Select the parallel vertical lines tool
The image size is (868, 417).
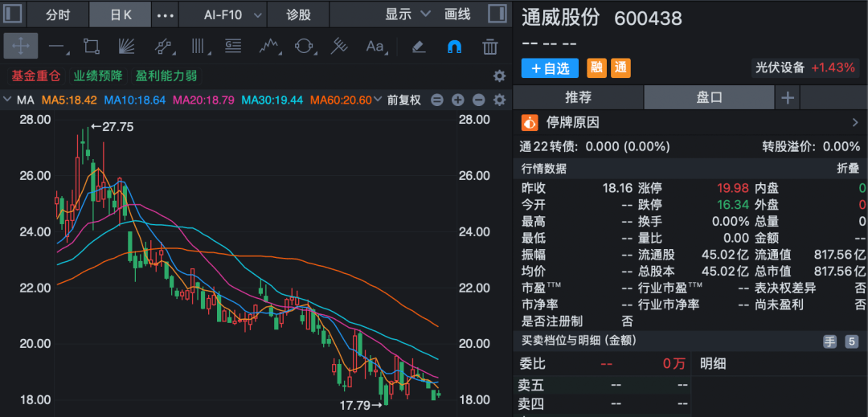tap(197, 46)
